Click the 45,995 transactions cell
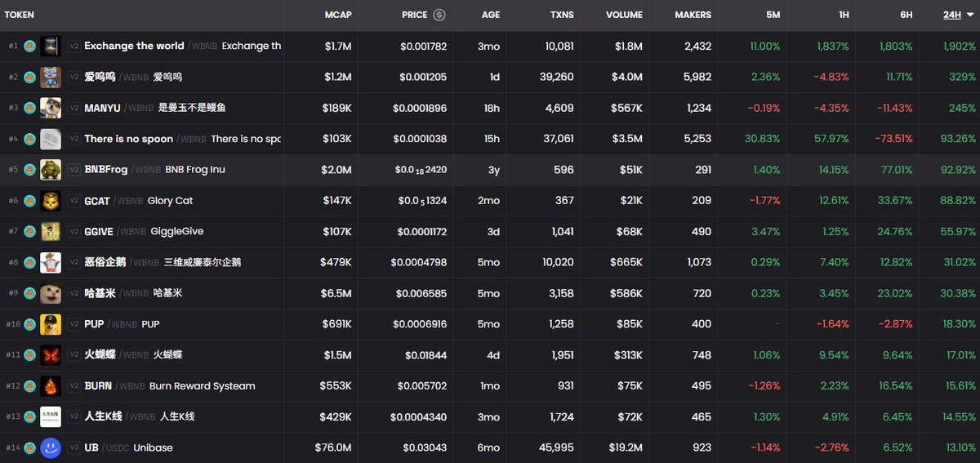The height and width of the screenshot is (463, 980). [555, 447]
